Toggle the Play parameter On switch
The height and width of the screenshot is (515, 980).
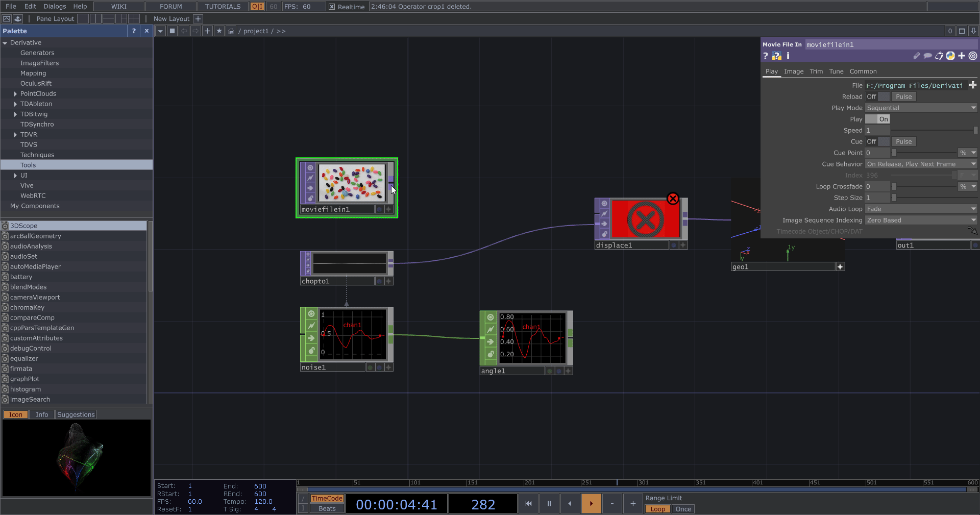click(x=877, y=119)
